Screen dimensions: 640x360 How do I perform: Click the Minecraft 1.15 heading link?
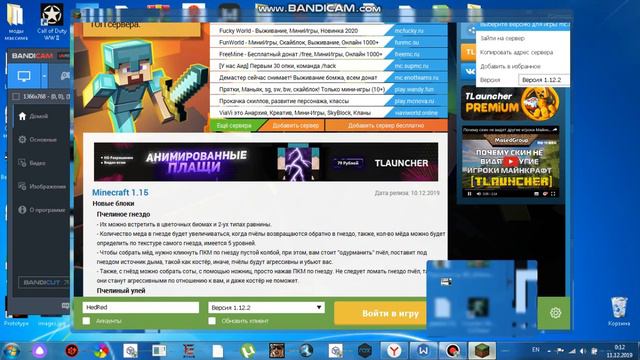(120, 193)
